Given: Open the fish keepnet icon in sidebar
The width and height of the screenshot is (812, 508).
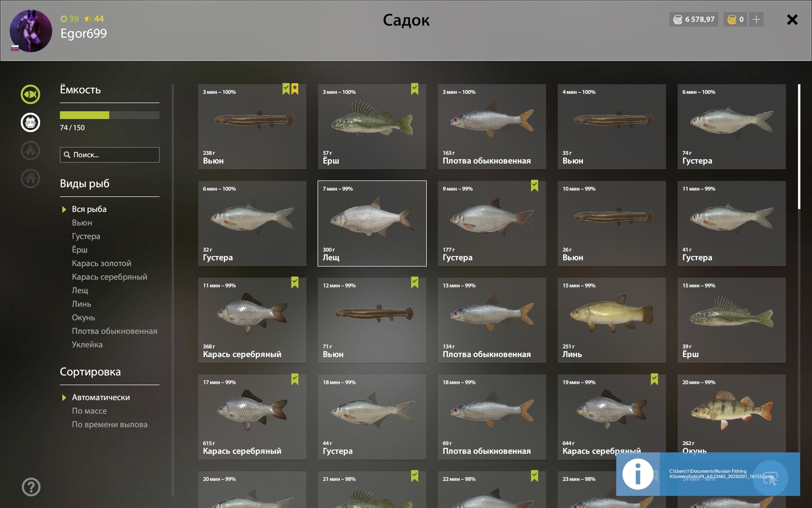Looking at the screenshot, I should pos(30,94).
